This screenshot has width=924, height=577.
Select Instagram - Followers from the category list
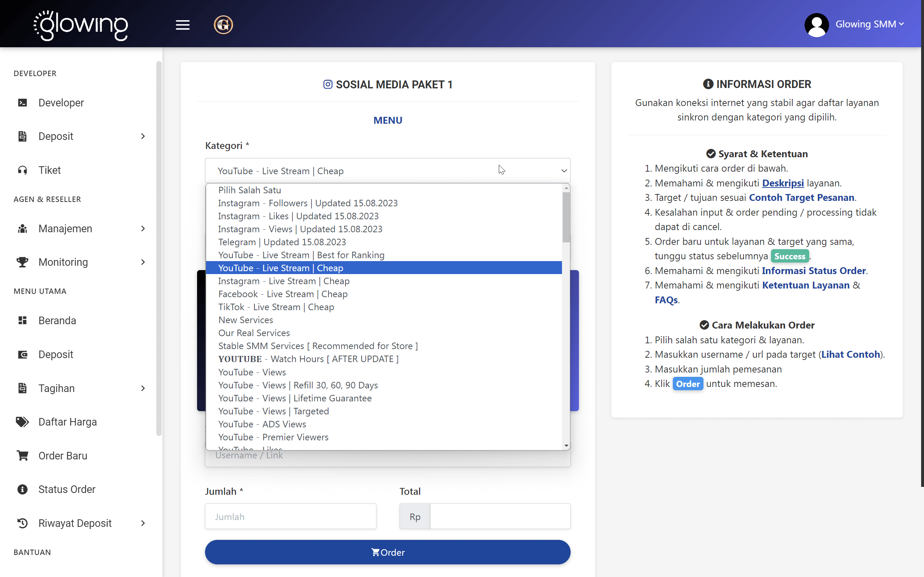[x=308, y=203]
